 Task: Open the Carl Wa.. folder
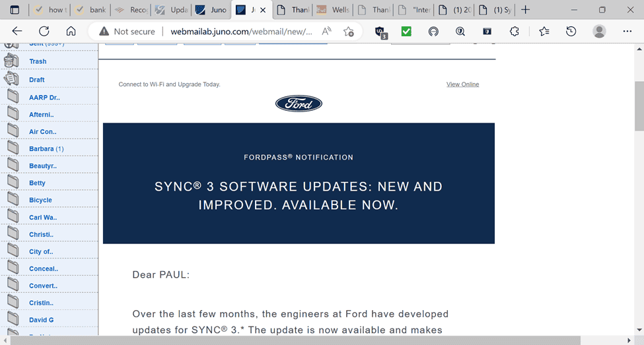(x=43, y=218)
